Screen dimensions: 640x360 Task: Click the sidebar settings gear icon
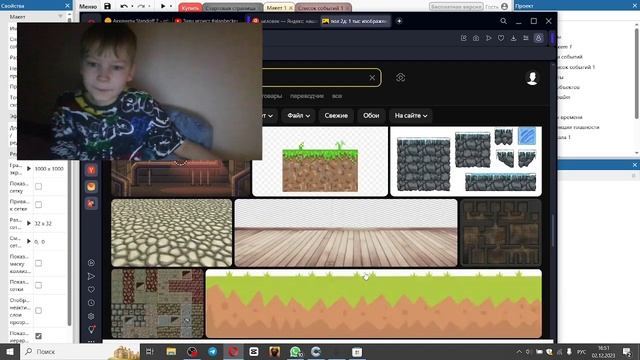coord(91,316)
